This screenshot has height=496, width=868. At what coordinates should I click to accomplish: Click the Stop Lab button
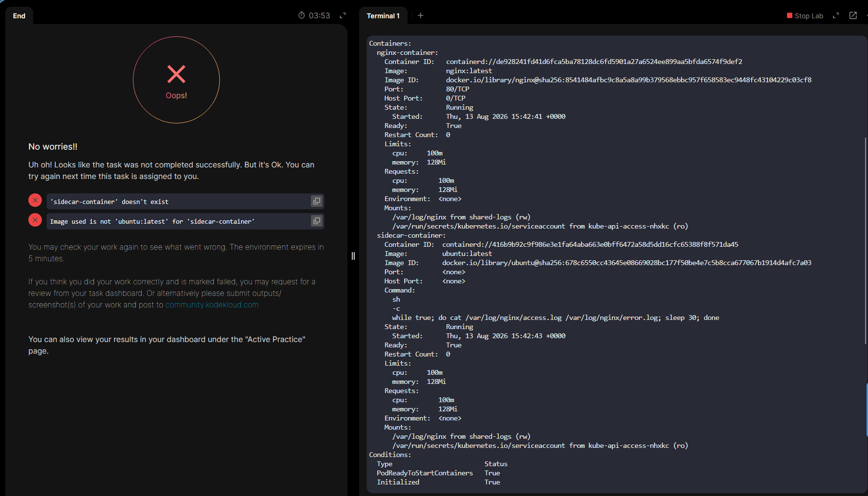point(805,16)
